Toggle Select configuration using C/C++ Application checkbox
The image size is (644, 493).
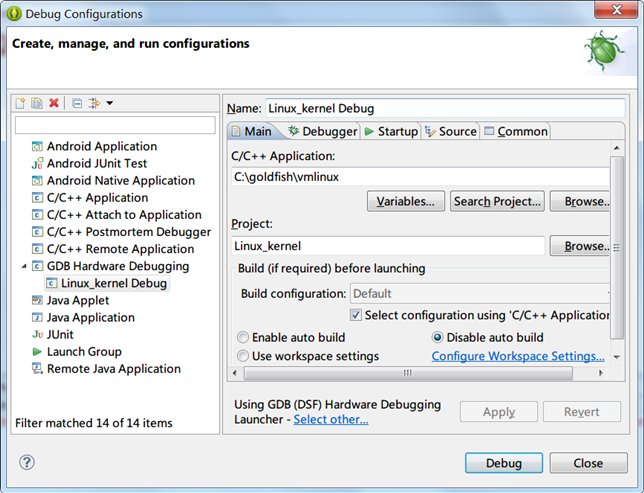coord(356,315)
